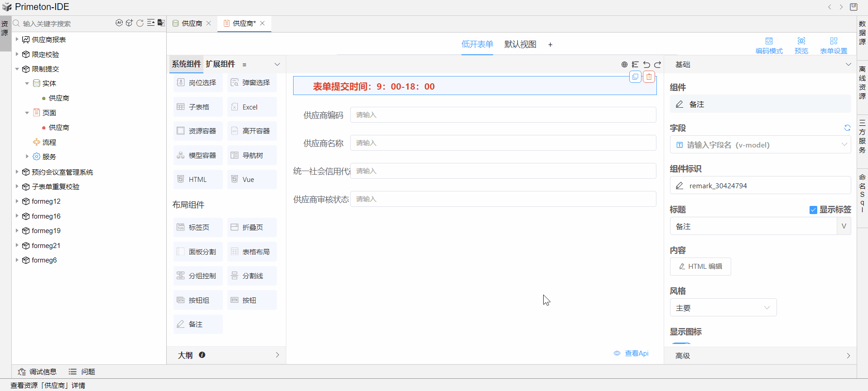Click the undo arrow in canvas toolbar
Image resolution: width=868 pixels, height=391 pixels.
[x=646, y=65]
